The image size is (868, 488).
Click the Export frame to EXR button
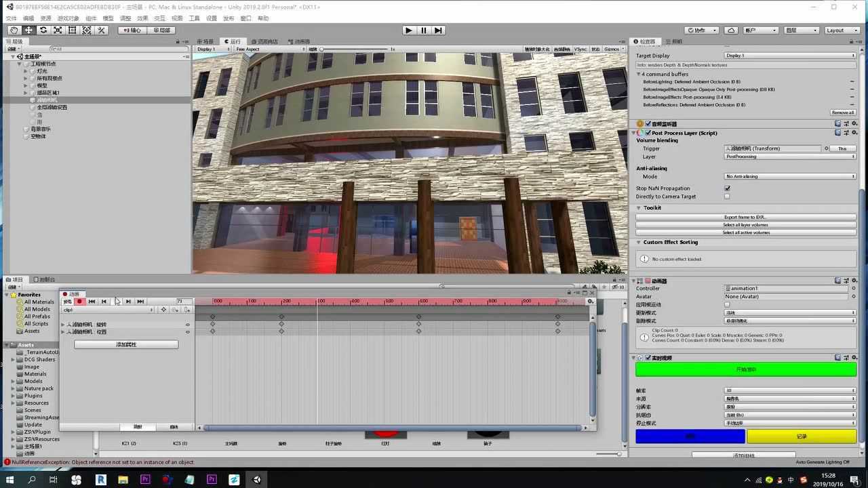tap(745, 217)
